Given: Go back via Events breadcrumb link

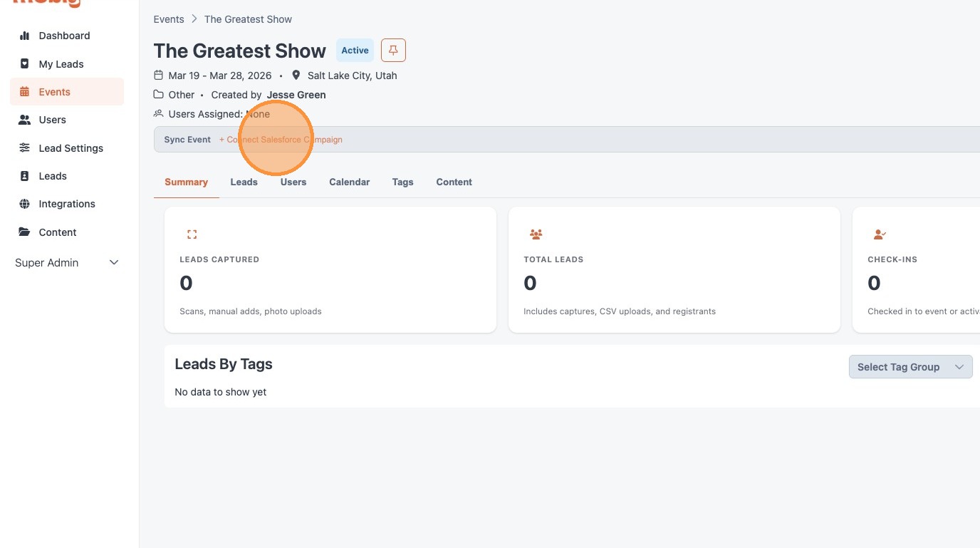Looking at the screenshot, I should (169, 19).
